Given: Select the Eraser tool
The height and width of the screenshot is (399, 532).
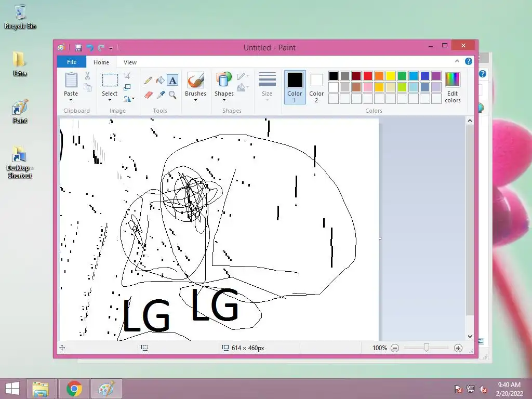Looking at the screenshot, I should click(x=148, y=95).
